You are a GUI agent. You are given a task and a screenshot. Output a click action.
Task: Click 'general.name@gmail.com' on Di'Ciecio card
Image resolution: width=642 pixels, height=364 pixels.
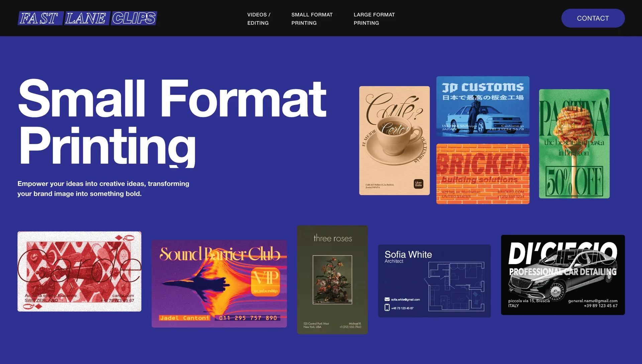[593, 301]
